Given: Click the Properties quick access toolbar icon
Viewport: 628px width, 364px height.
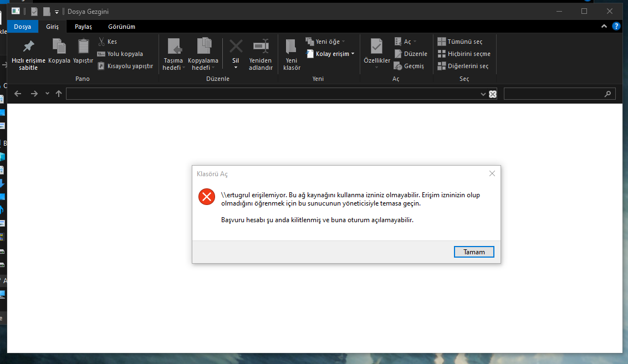Looking at the screenshot, I should tap(34, 12).
